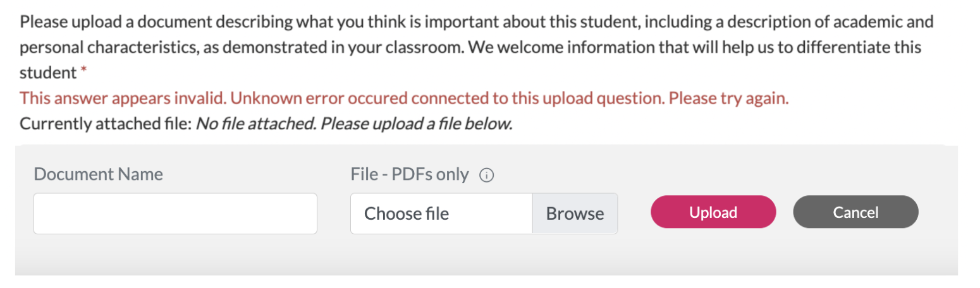Click the File - PDFs only label
This screenshot has width=980, height=288.
[x=410, y=174]
